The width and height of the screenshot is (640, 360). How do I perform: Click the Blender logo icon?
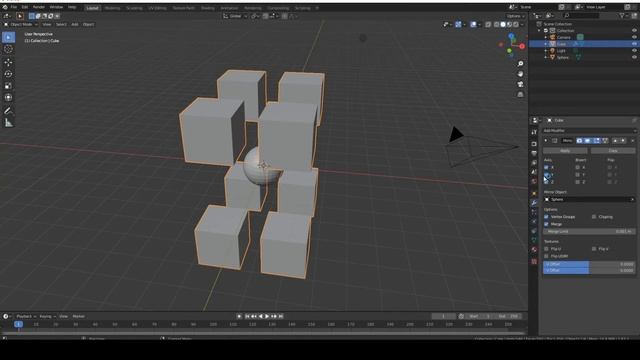click(5, 7)
